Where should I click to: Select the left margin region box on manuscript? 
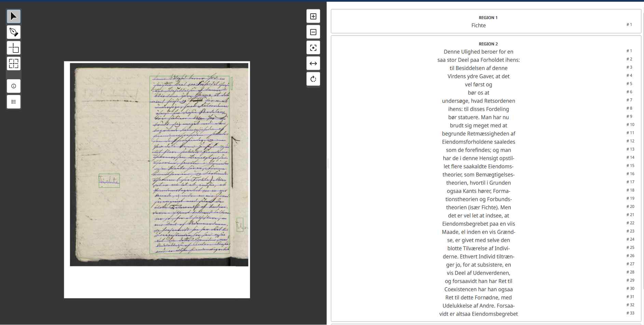click(x=109, y=181)
